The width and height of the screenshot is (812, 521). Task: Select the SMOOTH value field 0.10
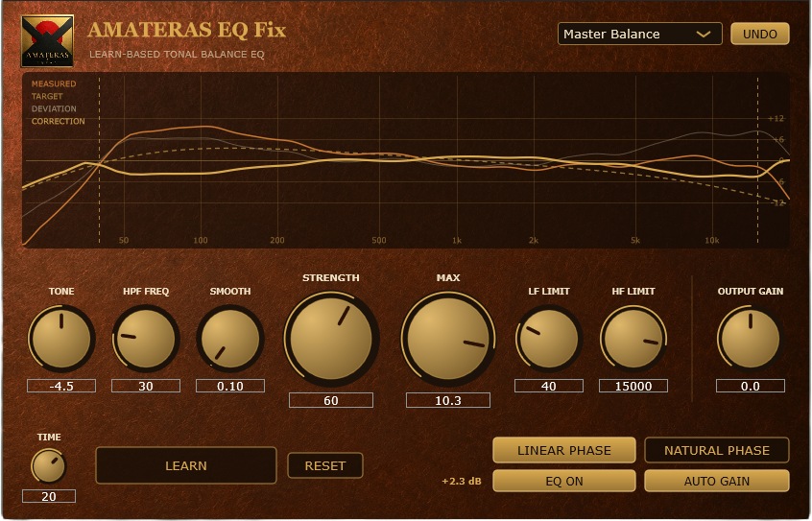(x=230, y=386)
